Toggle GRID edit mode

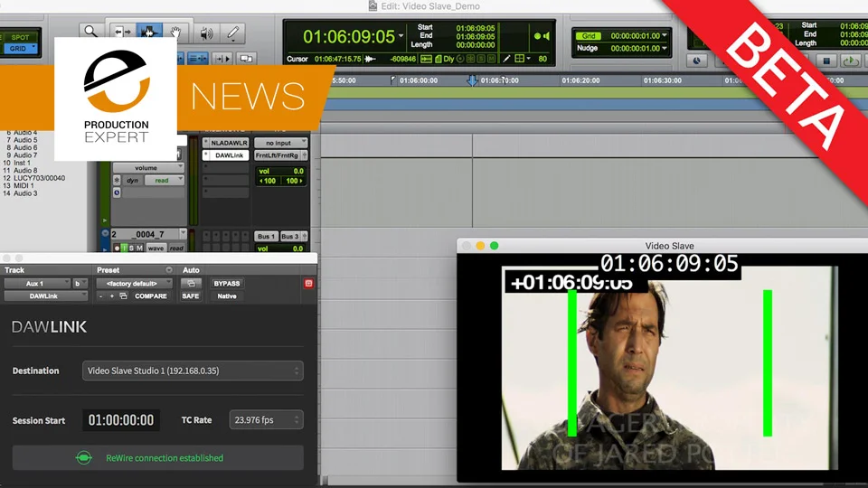tap(21, 49)
